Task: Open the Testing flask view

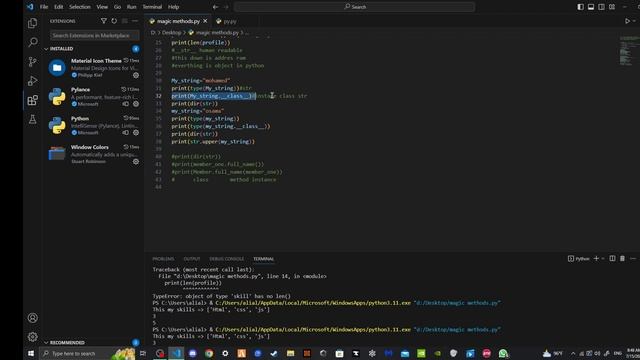Action: coord(33,119)
